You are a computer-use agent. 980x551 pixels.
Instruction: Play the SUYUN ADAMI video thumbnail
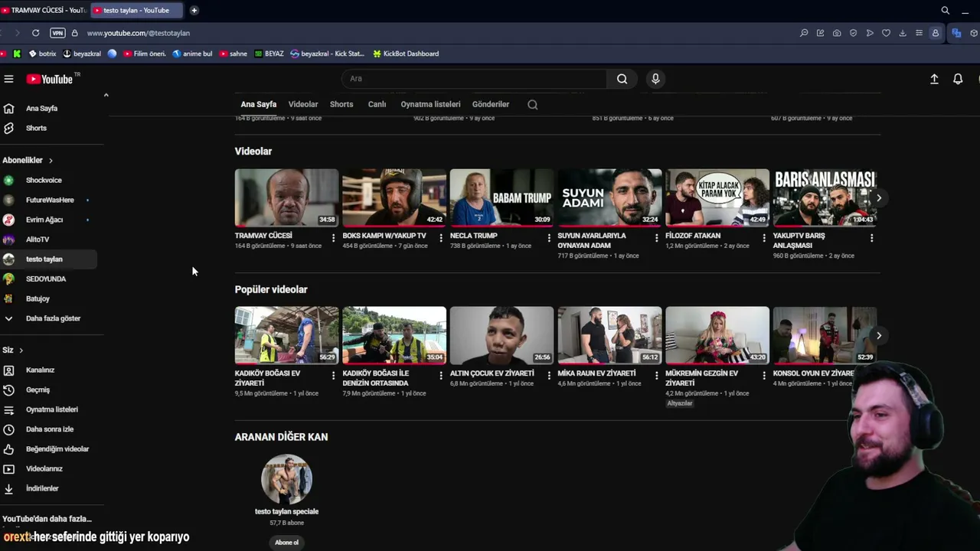pyautogui.click(x=609, y=197)
